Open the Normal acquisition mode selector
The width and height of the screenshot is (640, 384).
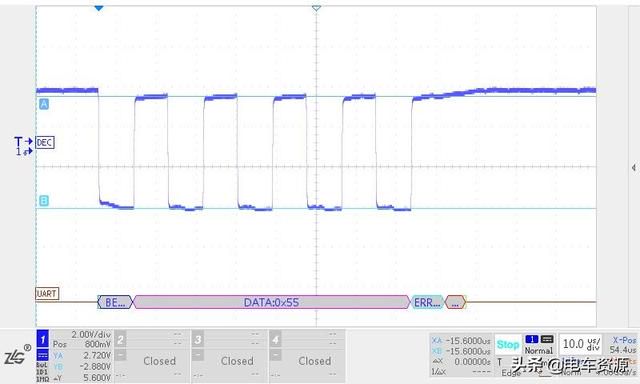click(539, 345)
